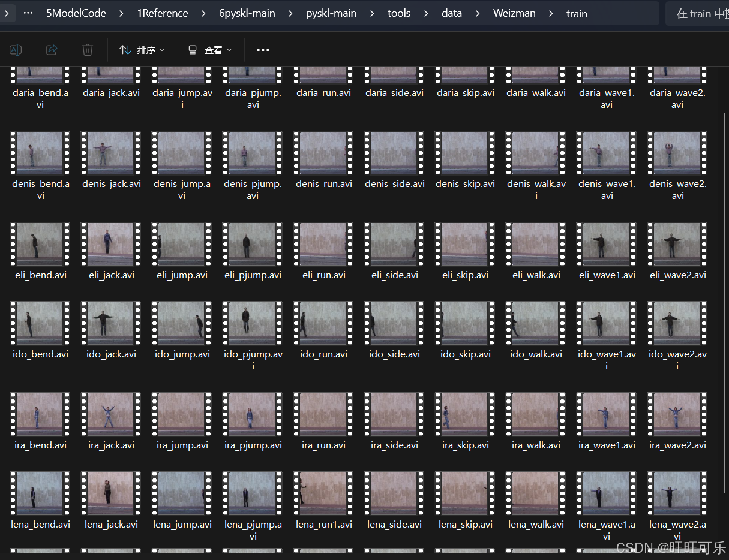
Task: Select the ido_jack.avi video thumbnail
Action: (x=111, y=323)
